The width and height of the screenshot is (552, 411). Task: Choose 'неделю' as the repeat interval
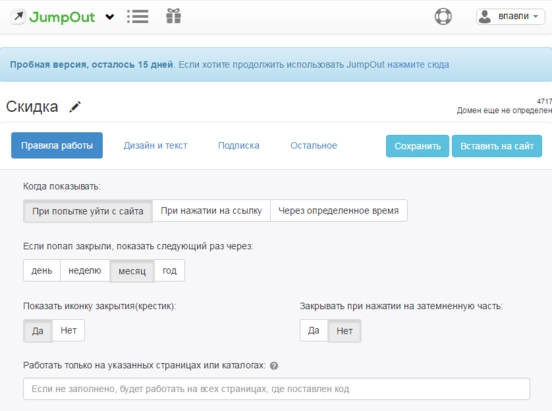click(85, 270)
